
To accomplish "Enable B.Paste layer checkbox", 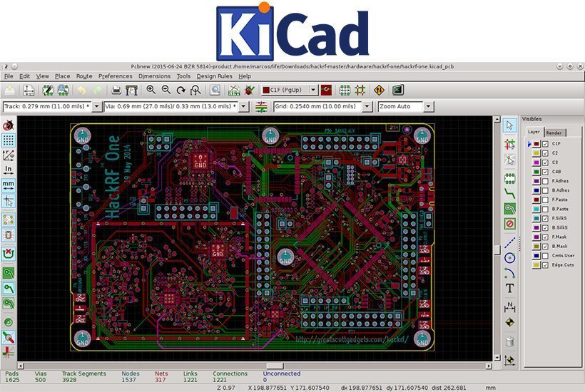I will coord(545,209).
